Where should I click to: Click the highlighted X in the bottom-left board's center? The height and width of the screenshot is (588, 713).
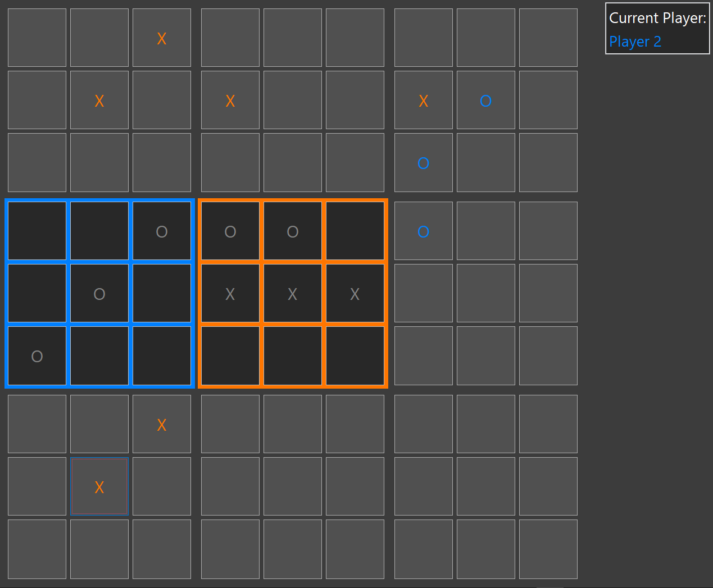tap(99, 487)
